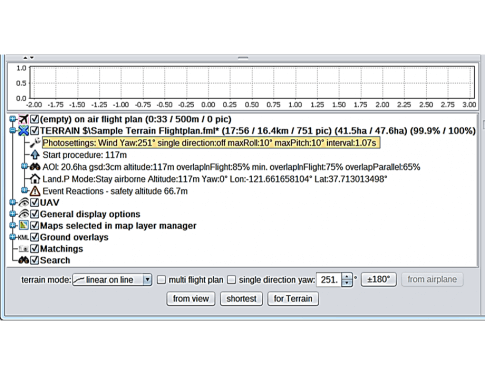The width and height of the screenshot is (485, 375).
Task: Expand the Event Reactions node
Action: point(24,191)
